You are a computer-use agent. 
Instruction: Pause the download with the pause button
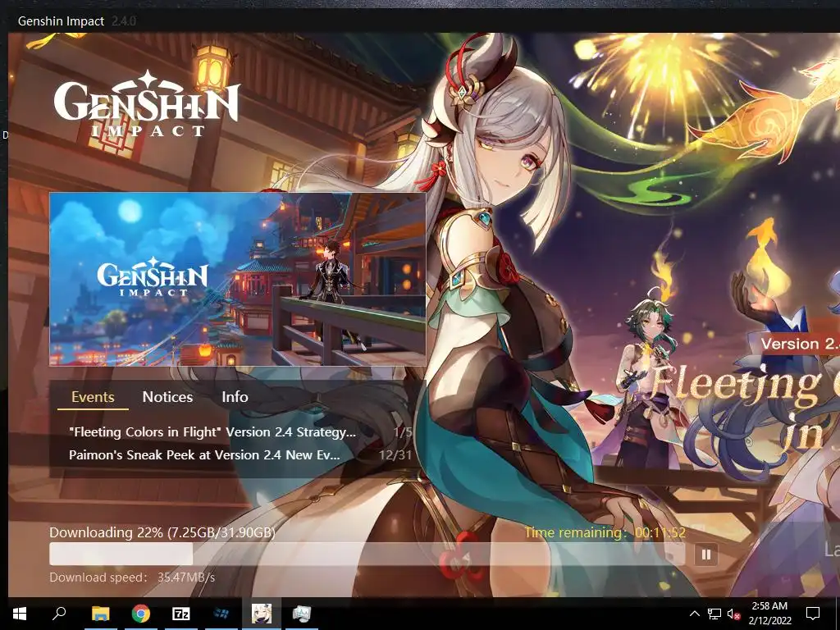[705, 555]
